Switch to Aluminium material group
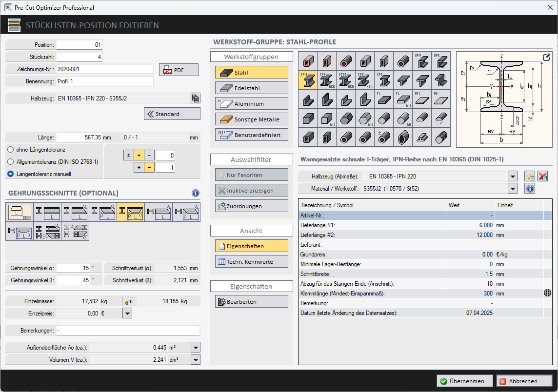Image resolution: width=558 pixels, height=392 pixels. (x=252, y=103)
